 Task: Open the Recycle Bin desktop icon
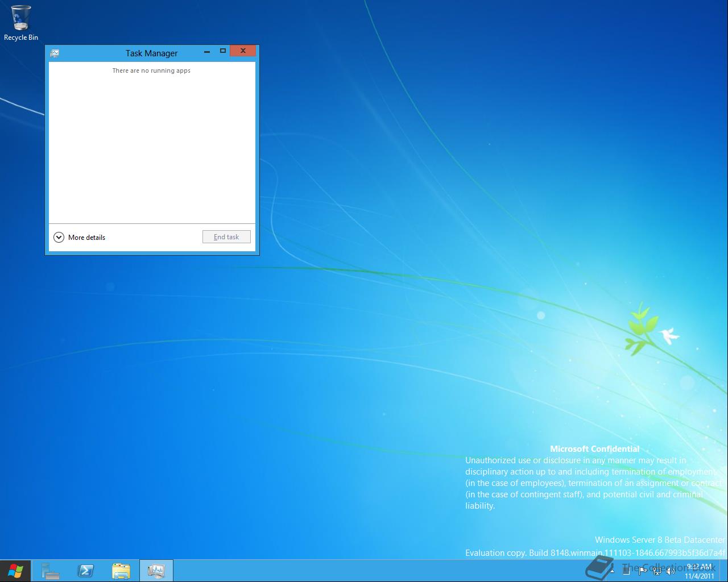click(21, 23)
